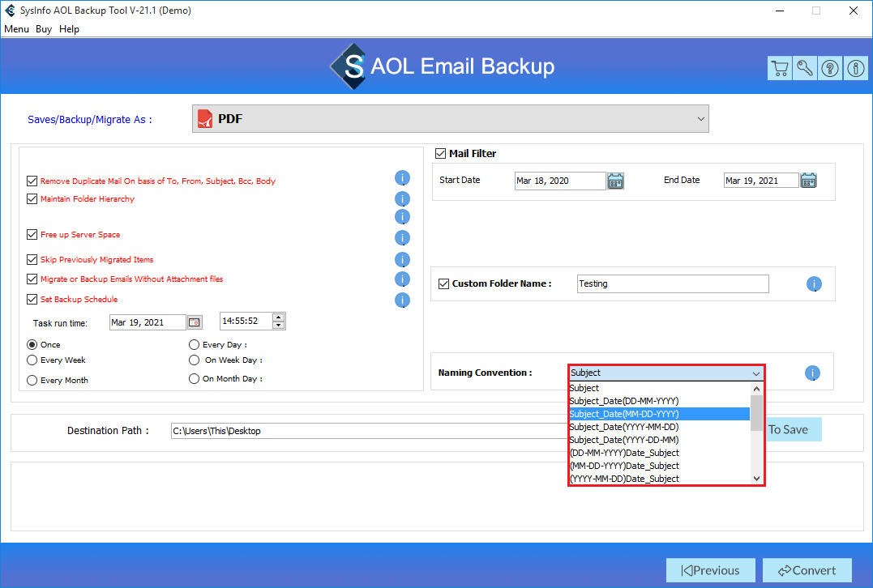
Task: Uncheck Remove Duplicate Mail option
Action: point(32,181)
